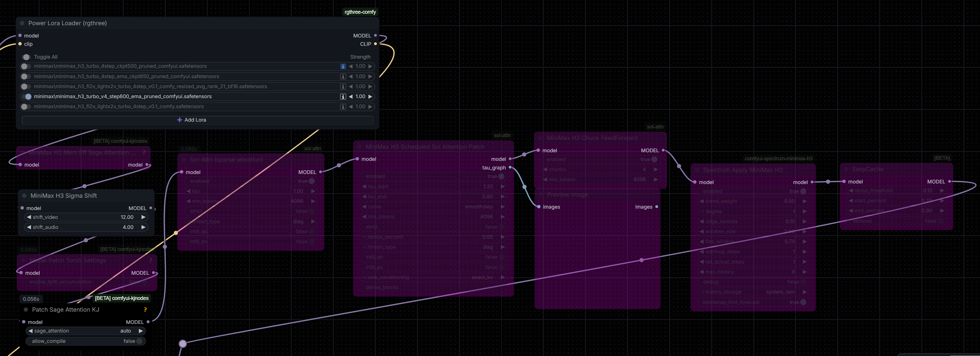Click Power Lora Loader CLIP output port
980x356 pixels.
(x=376, y=44)
